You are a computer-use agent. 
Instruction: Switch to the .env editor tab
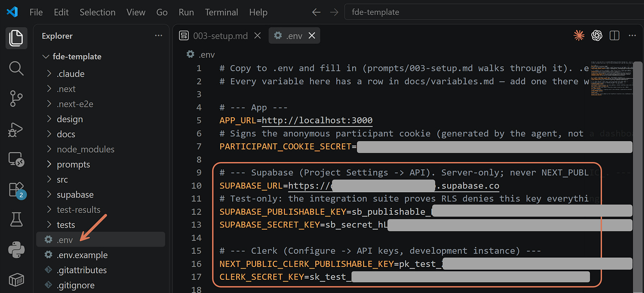294,36
